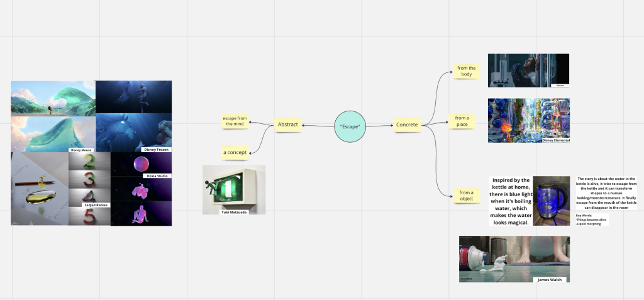Select the "Concrete" sticky note
Image resolution: width=644 pixels, height=300 pixels.
coord(407,125)
